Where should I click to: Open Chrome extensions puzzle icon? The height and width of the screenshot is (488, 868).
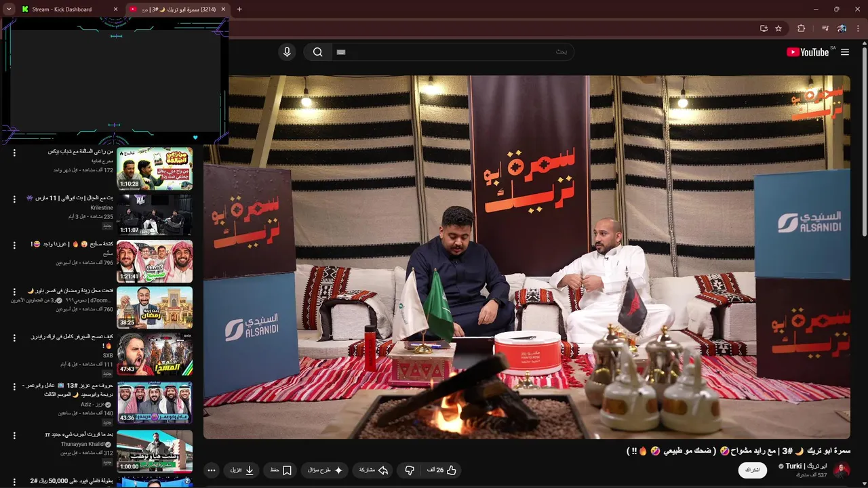point(802,28)
